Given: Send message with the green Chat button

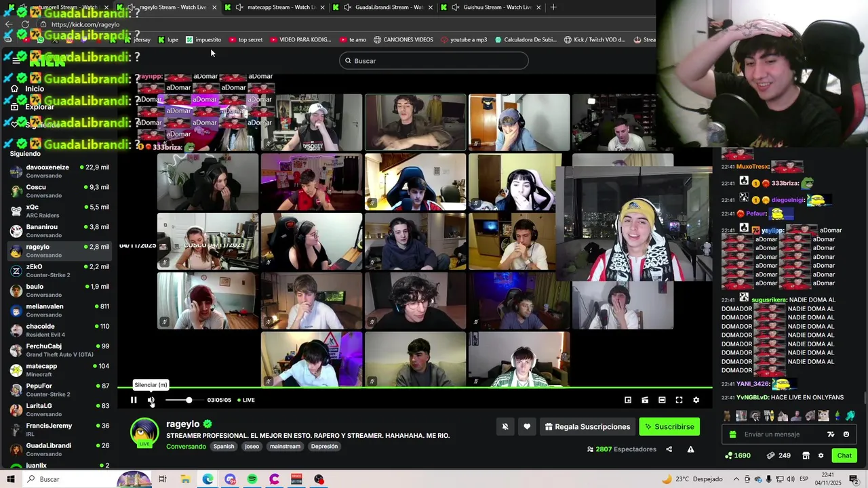Looking at the screenshot, I should point(844,455).
